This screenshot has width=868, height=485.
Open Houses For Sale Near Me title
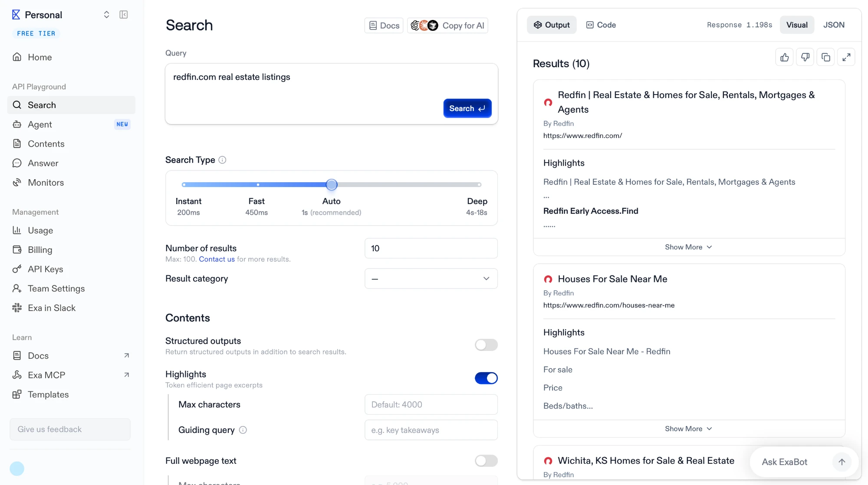coord(612,279)
